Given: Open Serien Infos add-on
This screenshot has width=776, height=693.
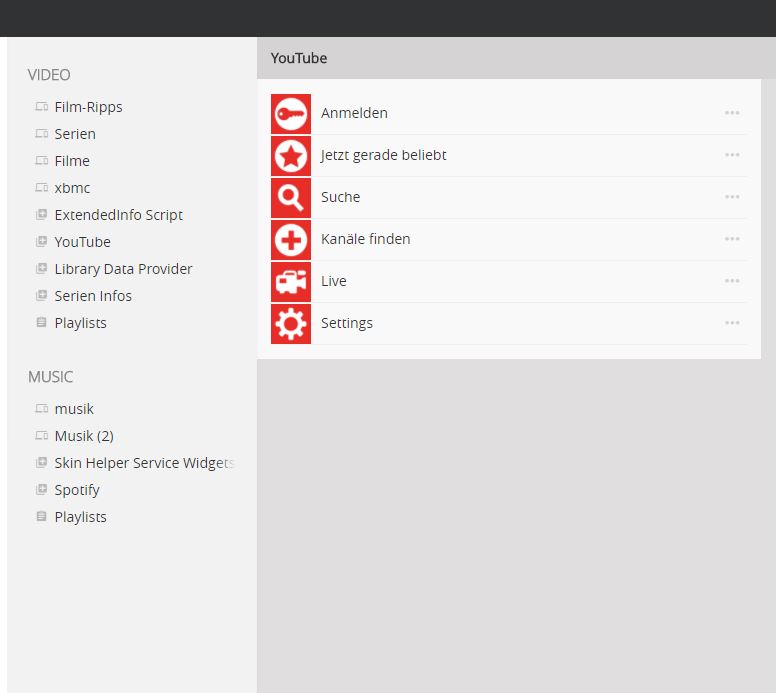Looking at the screenshot, I should [x=93, y=296].
